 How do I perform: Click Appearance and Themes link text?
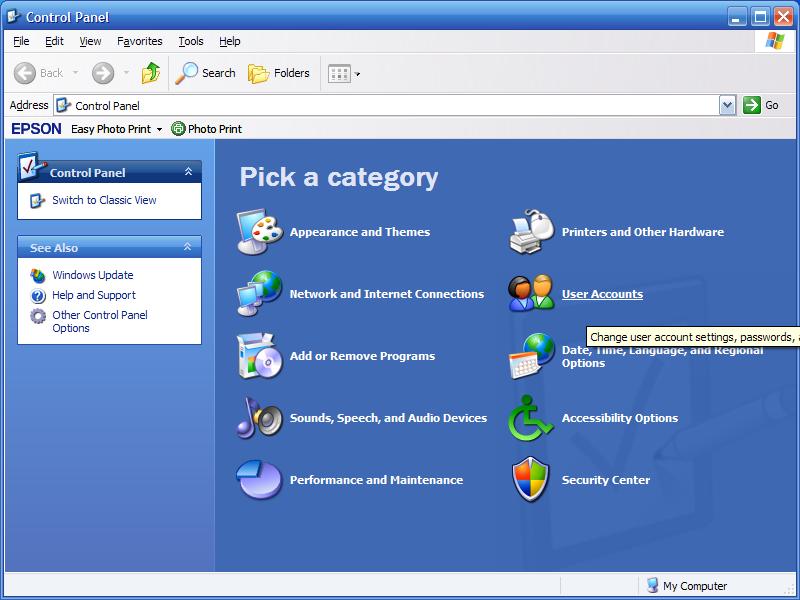click(360, 232)
